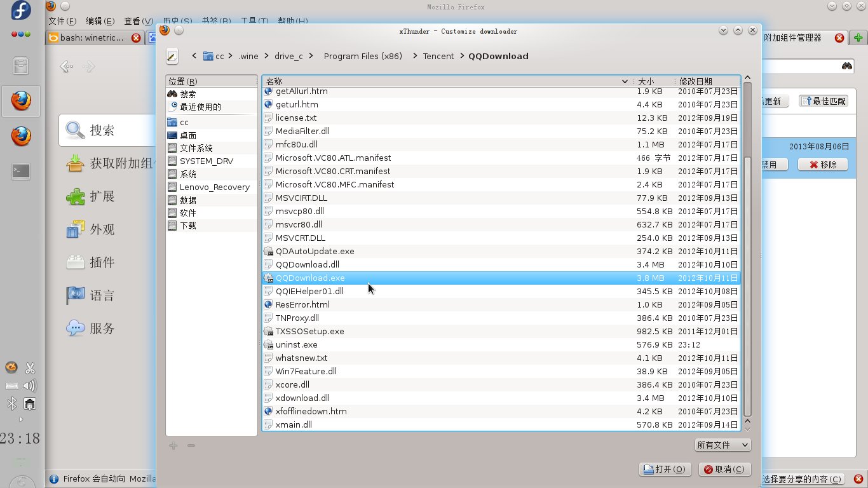The height and width of the screenshot is (488, 868).
Task: Click the 打开 button
Action: click(x=665, y=469)
